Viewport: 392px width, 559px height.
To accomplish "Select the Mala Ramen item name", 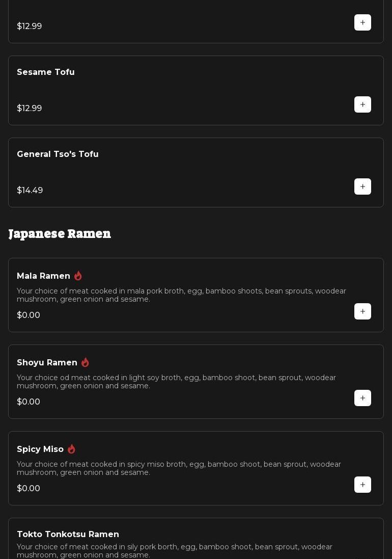I will 43,276.
